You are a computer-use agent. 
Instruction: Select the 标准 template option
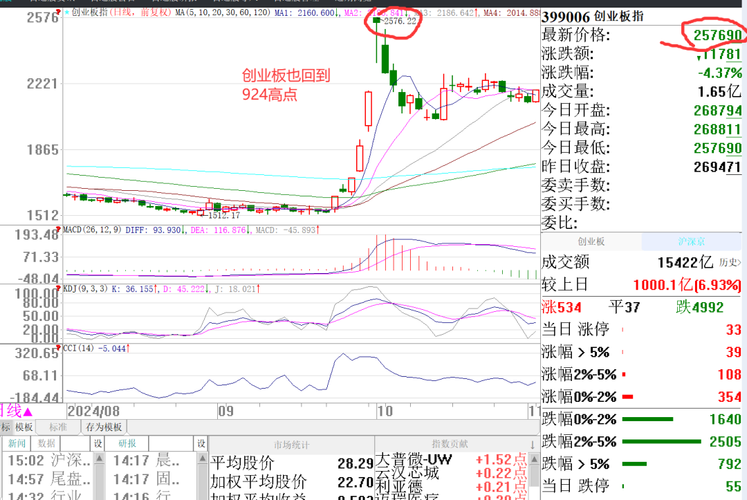click(x=58, y=427)
